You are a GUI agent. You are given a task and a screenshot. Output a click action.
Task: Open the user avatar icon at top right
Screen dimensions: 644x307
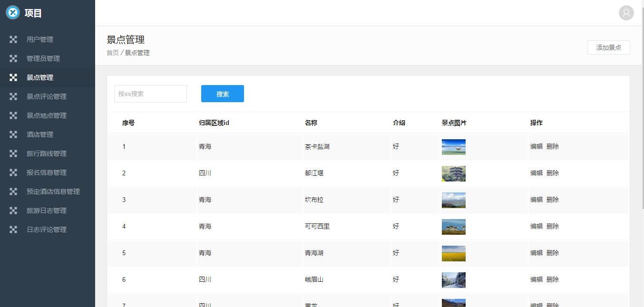click(626, 13)
